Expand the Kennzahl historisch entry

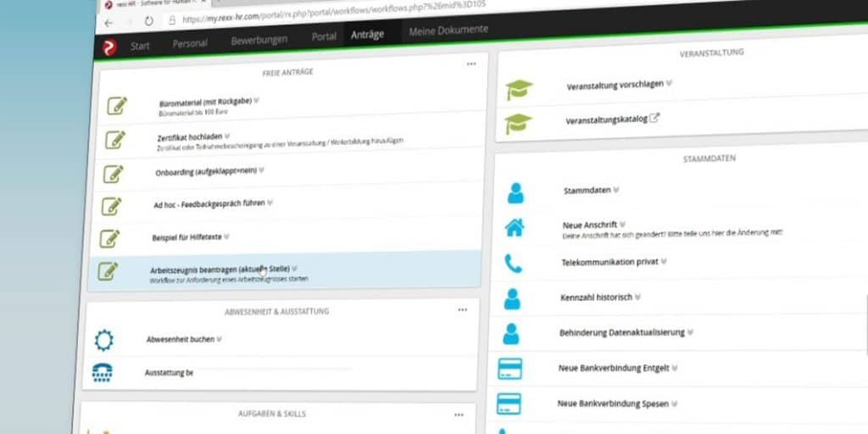601,298
